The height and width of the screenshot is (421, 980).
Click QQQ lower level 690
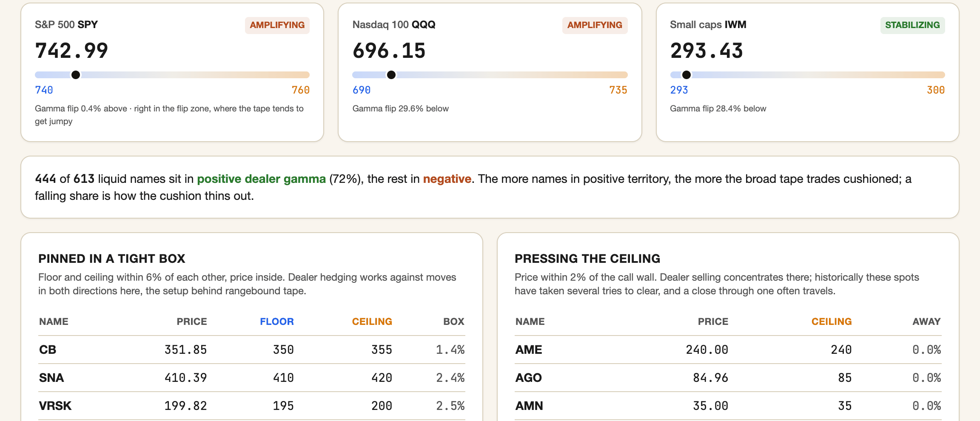tap(362, 90)
